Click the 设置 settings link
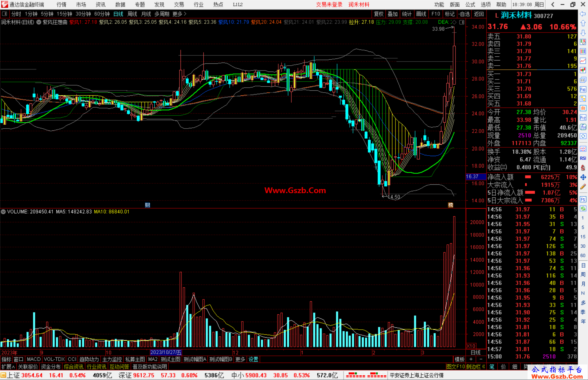 (253, 359)
